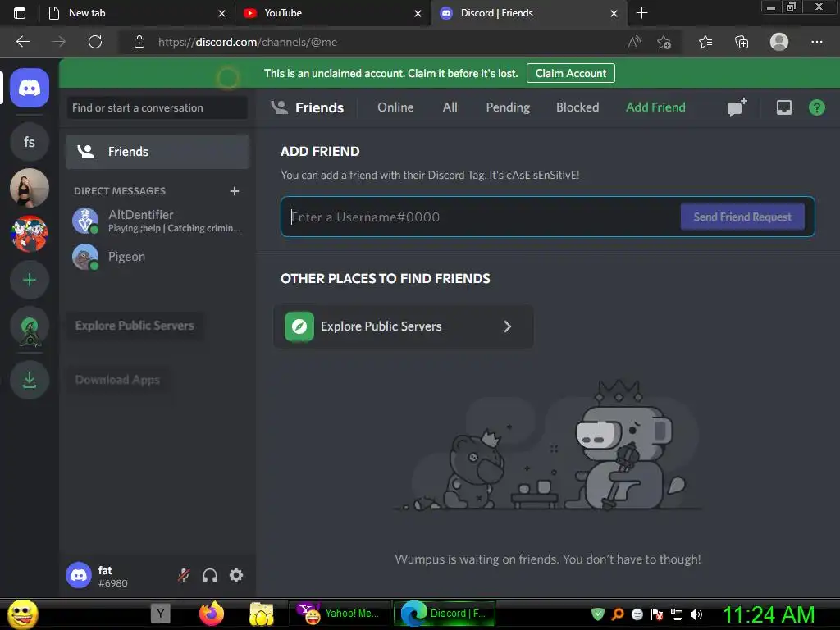
Task: Click the taskbar clock
Action: coord(768,614)
